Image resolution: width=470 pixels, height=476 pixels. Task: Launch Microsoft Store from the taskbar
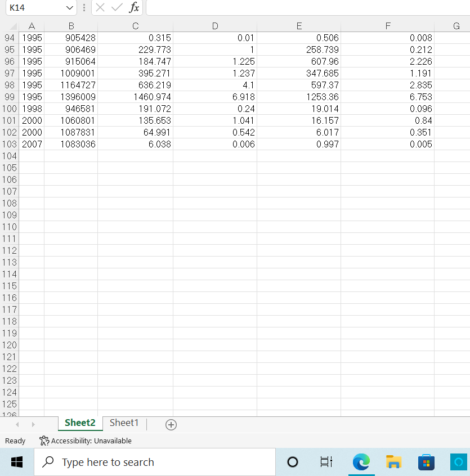(x=426, y=462)
